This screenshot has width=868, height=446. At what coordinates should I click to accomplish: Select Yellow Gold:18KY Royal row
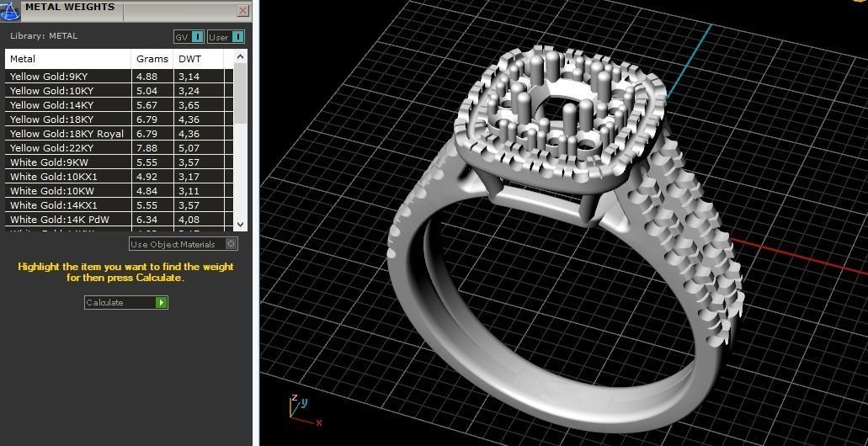click(x=120, y=134)
